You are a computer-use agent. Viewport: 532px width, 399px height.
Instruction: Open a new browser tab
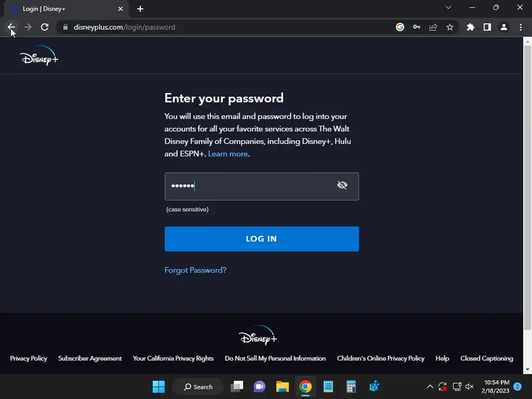pyautogui.click(x=140, y=9)
